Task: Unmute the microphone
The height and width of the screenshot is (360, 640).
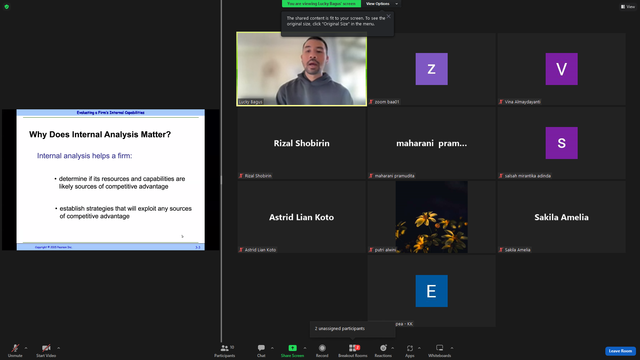Action: coord(15,350)
